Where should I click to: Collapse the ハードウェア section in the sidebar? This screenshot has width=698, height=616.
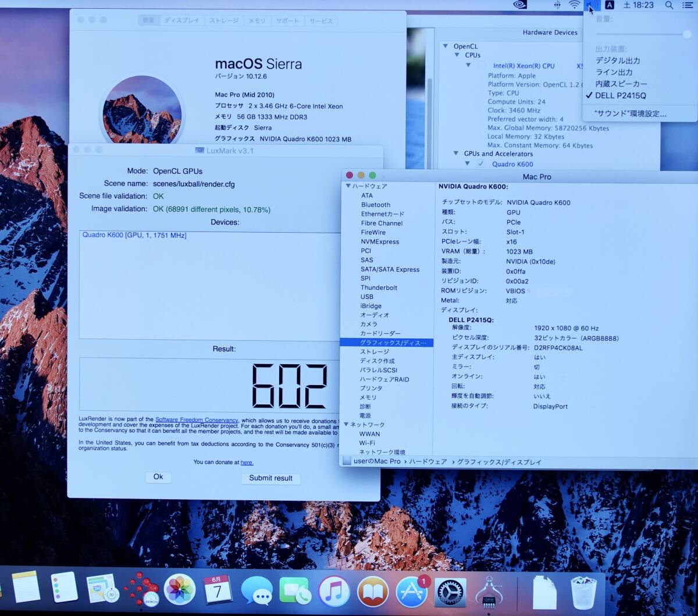point(348,186)
